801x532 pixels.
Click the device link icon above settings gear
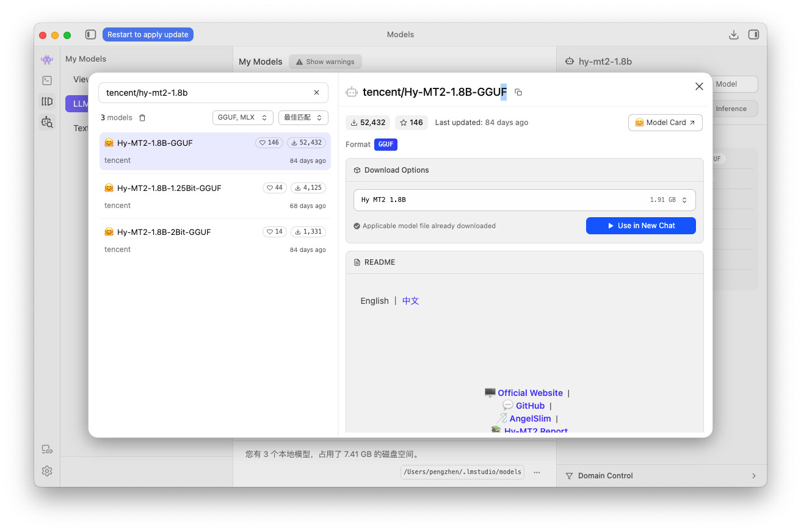coord(47,450)
